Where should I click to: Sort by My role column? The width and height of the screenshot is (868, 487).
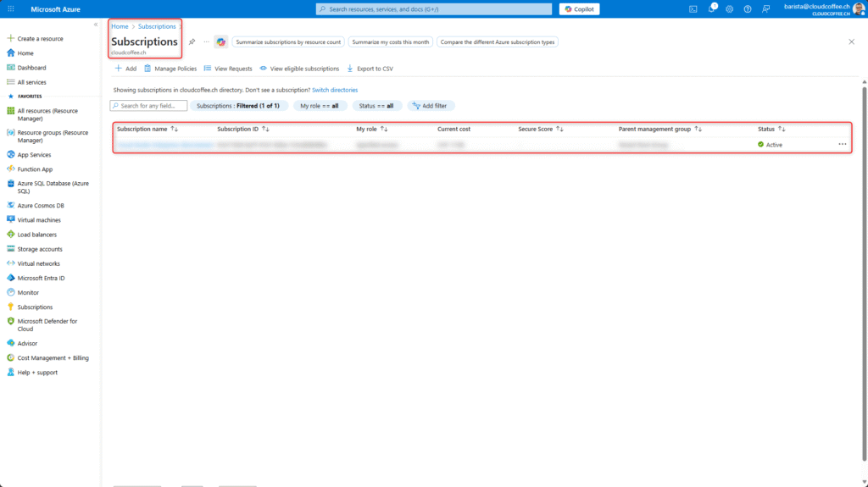pyautogui.click(x=372, y=129)
